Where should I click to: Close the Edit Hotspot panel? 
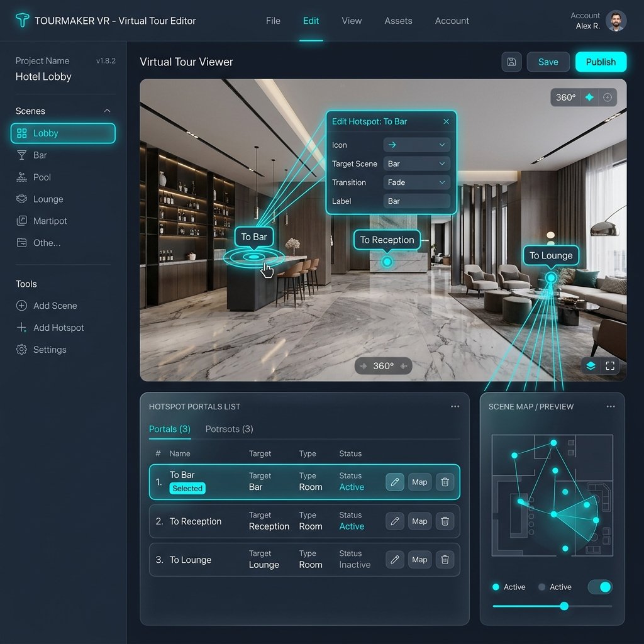coord(447,121)
